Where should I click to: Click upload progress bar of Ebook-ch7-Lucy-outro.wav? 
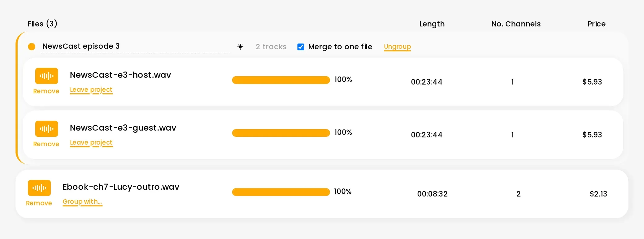point(281,192)
